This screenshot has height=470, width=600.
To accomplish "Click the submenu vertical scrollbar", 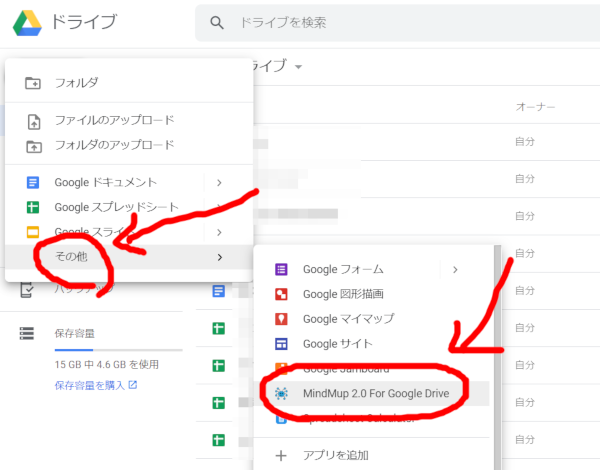I will [x=497, y=357].
